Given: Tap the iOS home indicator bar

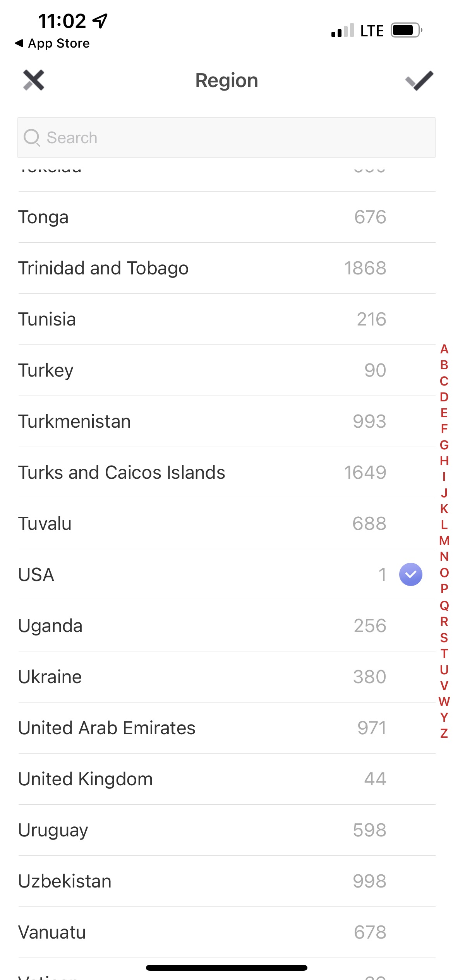Looking at the screenshot, I should point(226,968).
